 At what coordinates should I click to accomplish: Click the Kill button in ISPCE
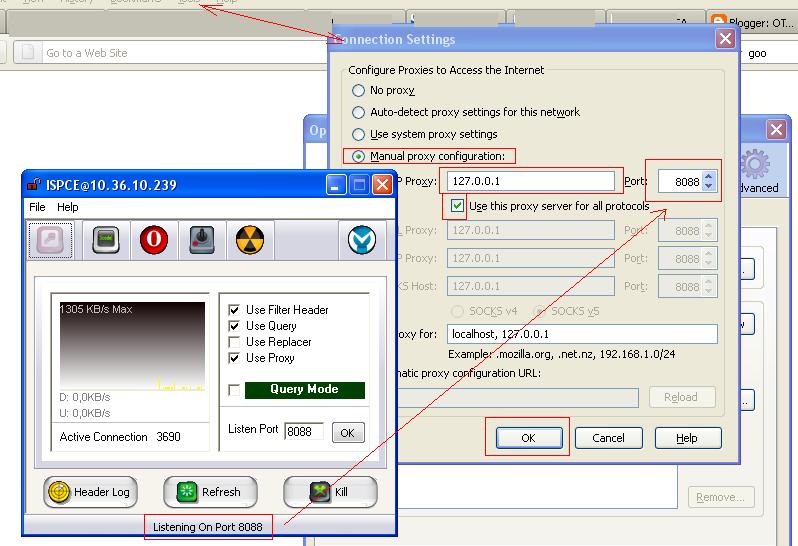click(330, 492)
